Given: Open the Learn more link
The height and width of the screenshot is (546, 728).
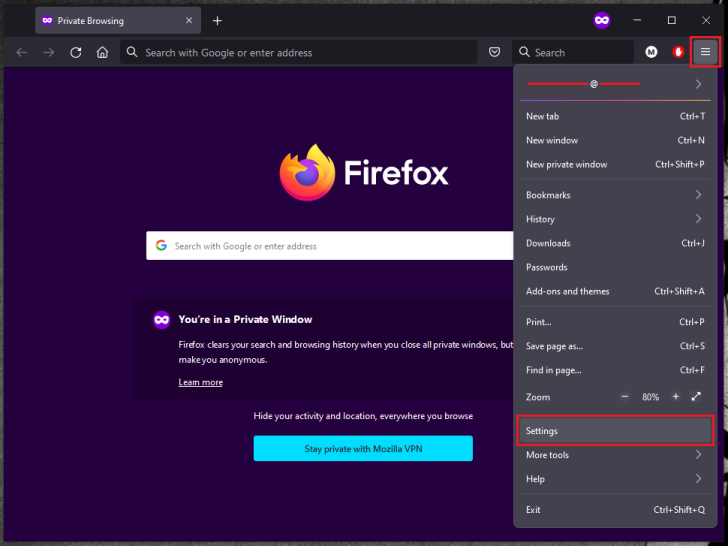Looking at the screenshot, I should [201, 382].
